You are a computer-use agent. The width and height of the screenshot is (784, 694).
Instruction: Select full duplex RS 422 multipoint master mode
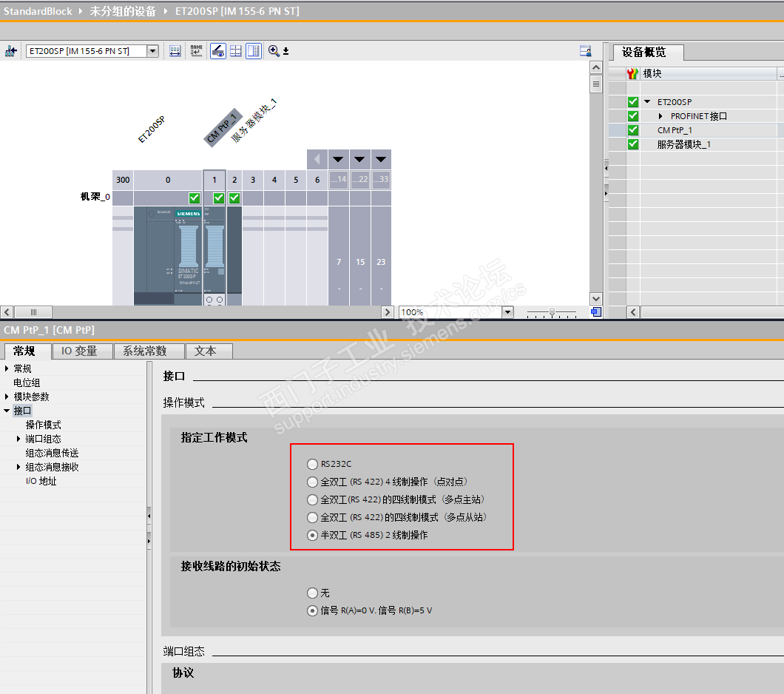pyautogui.click(x=313, y=499)
